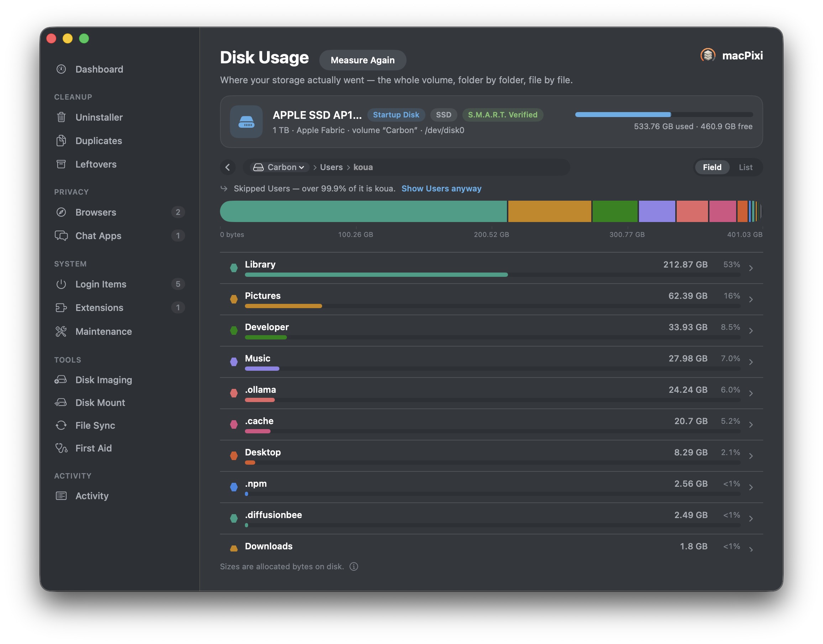This screenshot has height=644, width=823.
Task: Click the Desktop size 8.29 GB
Action: (691, 452)
